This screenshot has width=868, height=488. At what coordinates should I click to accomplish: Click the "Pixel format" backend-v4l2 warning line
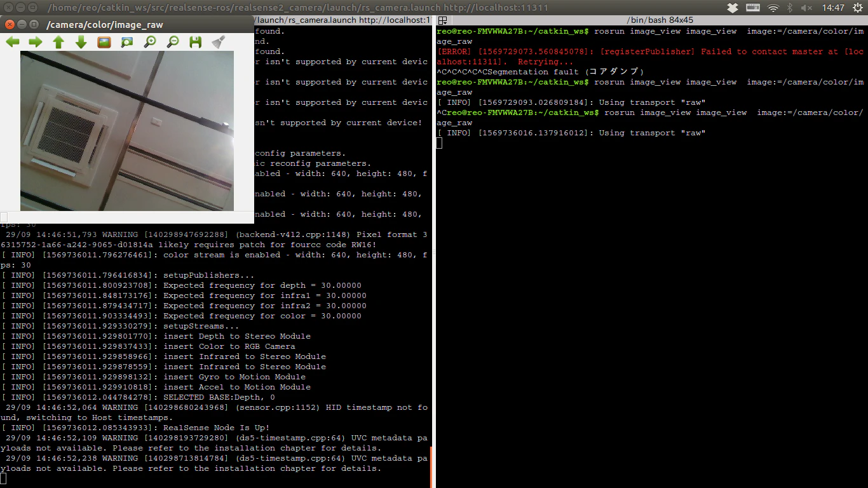(x=215, y=240)
